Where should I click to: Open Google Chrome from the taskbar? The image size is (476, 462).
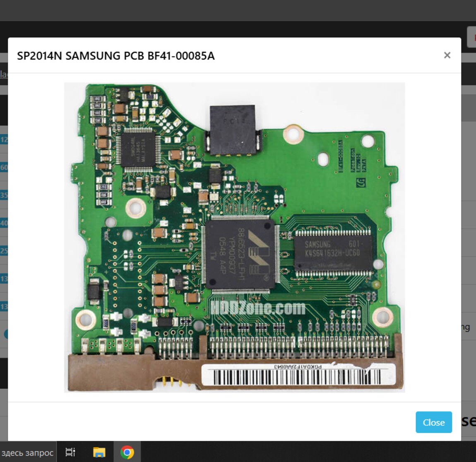coord(127,452)
